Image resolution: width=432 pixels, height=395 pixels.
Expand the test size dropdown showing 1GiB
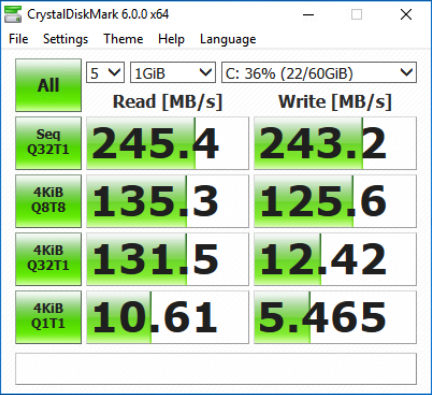pyautogui.click(x=173, y=72)
